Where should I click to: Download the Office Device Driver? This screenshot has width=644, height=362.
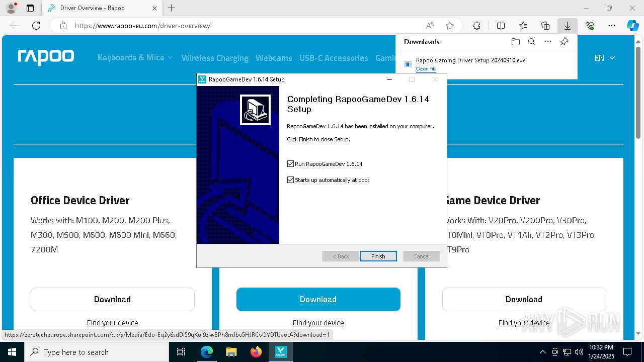pos(113,299)
